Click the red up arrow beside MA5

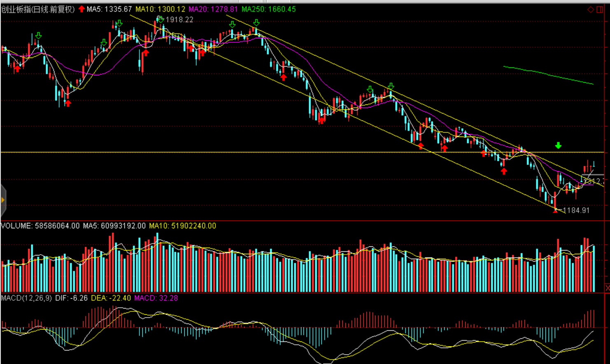(81, 9)
